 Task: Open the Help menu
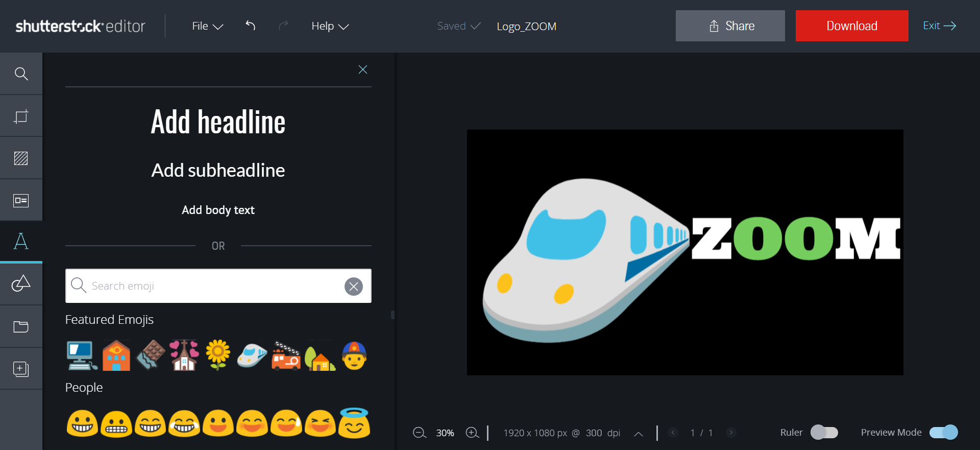point(330,26)
